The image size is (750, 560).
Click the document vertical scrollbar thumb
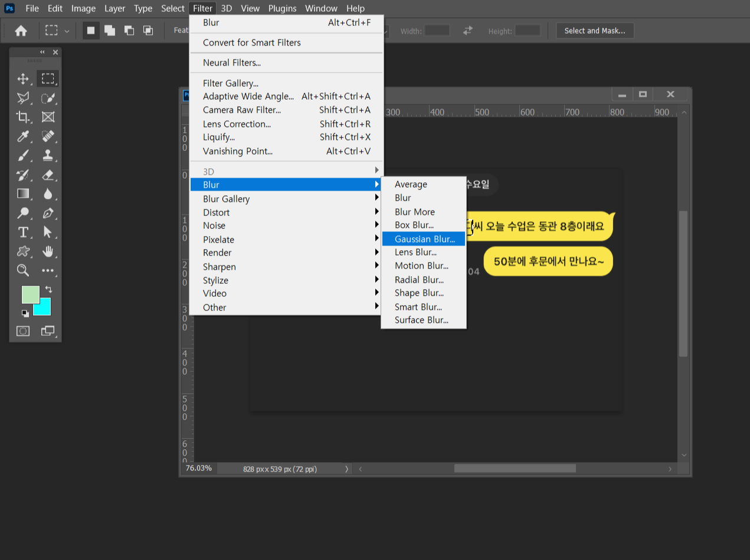pyautogui.click(x=683, y=283)
